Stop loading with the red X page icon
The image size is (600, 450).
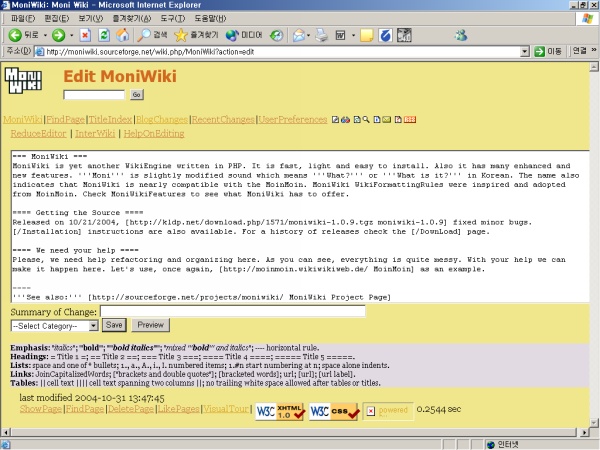pos(85,35)
